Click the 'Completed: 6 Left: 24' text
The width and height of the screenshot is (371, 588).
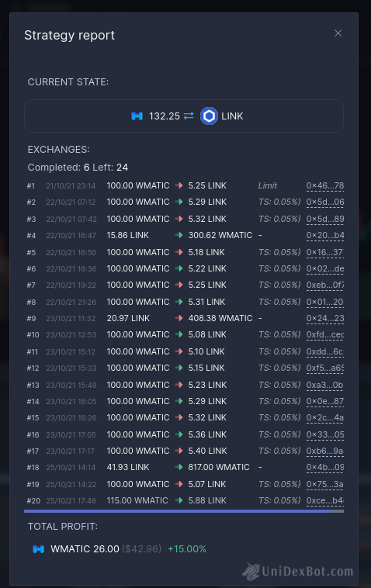coord(78,168)
